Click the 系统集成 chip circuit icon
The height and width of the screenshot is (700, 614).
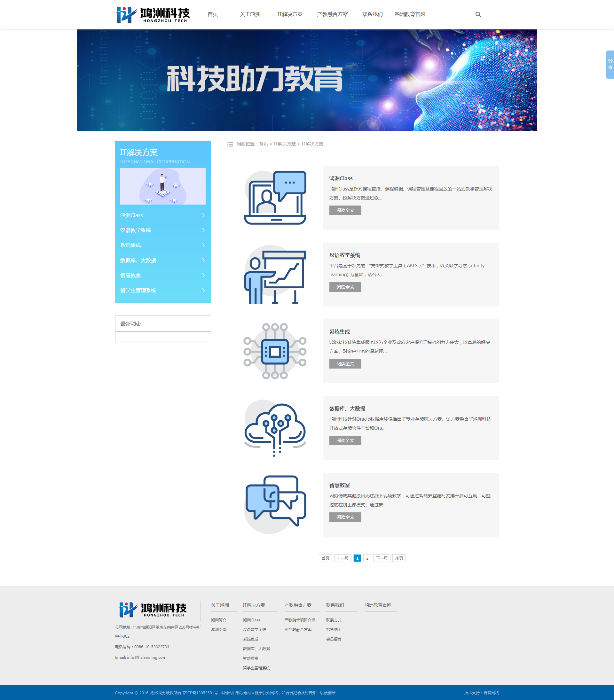(x=275, y=351)
